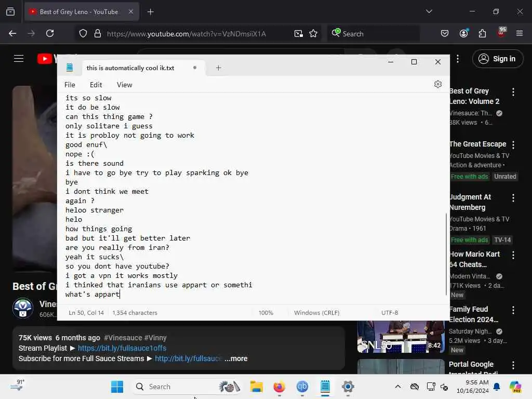Open Judgment At Nuremberg movie link
Image resolution: width=532 pixels, height=399 pixels.
[x=470, y=202]
